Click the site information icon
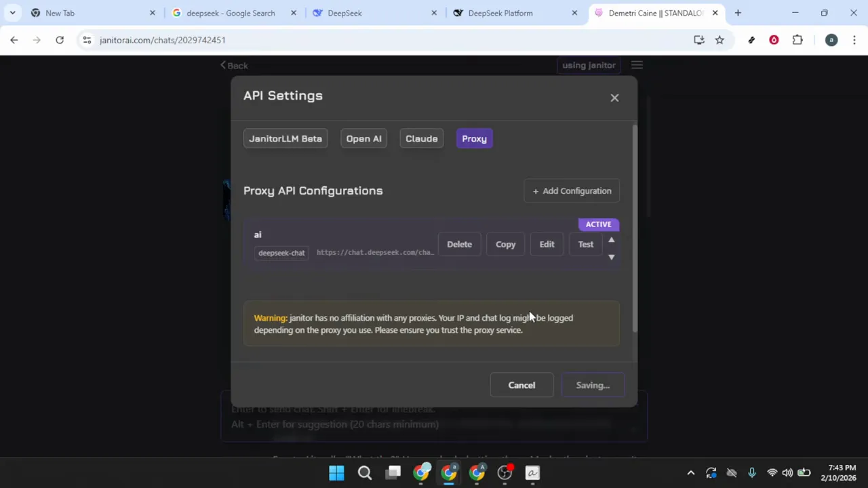Screen dimensions: 868x488 [87, 40]
